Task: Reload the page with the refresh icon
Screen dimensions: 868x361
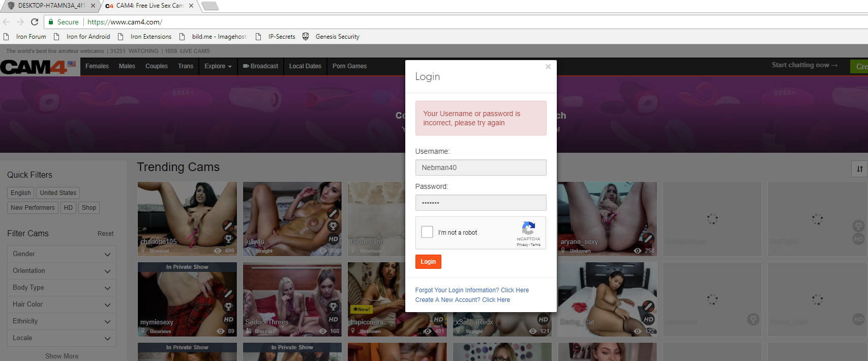Action: click(35, 22)
